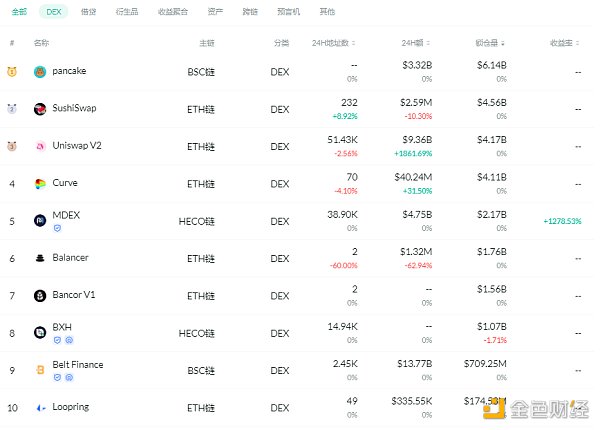The height and width of the screenshot is (430, 600).
Task: Open the SushiSwap project name link
Action: (74, 108)
